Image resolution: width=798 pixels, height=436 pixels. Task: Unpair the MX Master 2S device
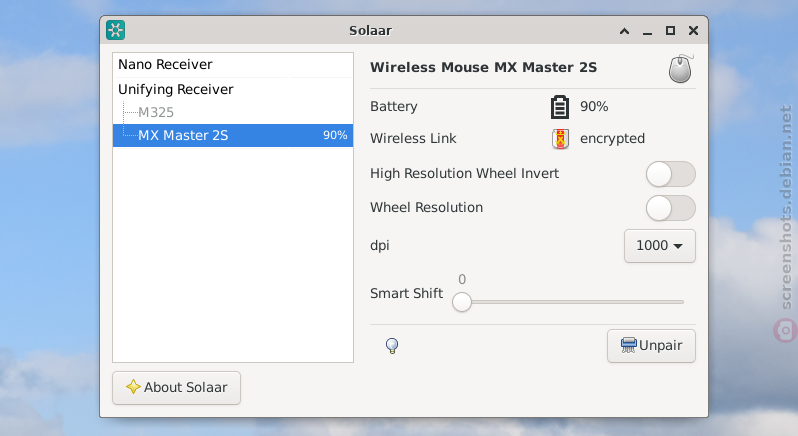[x=651, y=345]
